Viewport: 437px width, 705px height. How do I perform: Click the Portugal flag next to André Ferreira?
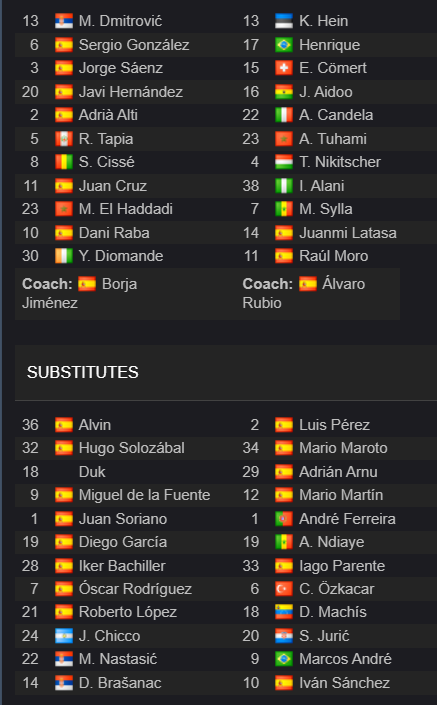[x=284, y=518]
